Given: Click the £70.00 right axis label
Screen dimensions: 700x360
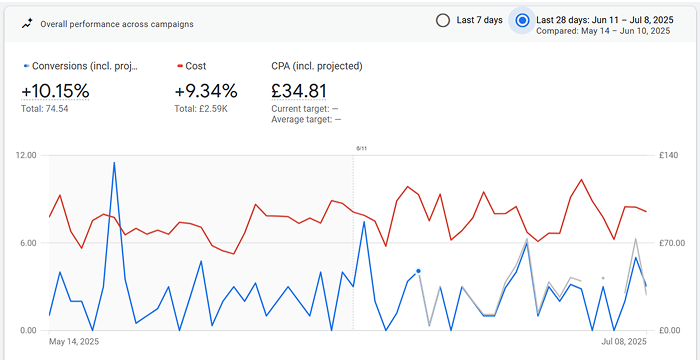Looking at the screenshot, I should click(671, 243).
